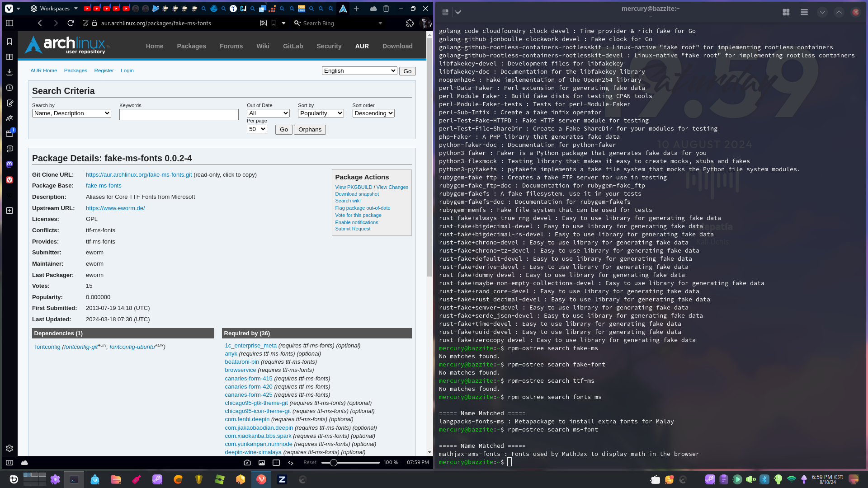Toggle images display in status bar
Screen dimensions: 868x488
coord(262,462)
